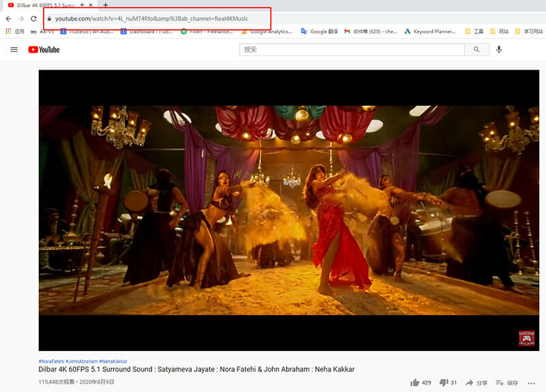Screen dimensions: 546x392
Task: Open the #NoraFatehi hashtag
Action: (x=51, y=361)
